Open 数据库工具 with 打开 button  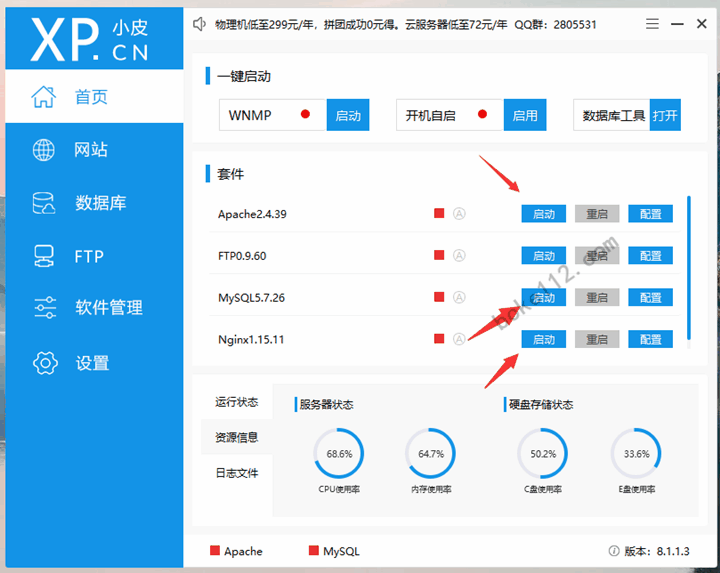coord(665,115)
